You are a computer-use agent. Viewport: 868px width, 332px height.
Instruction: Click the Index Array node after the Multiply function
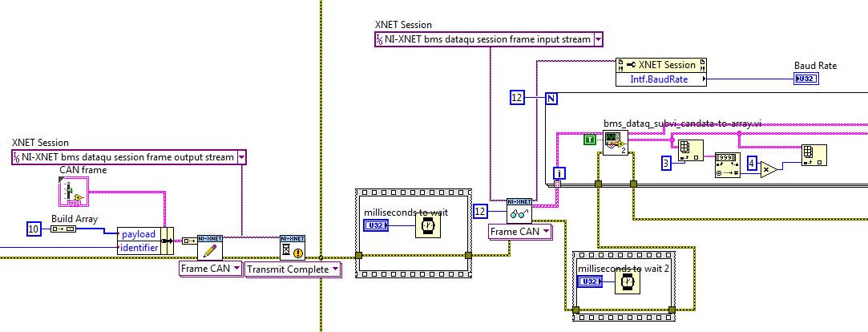coord(814,156)
